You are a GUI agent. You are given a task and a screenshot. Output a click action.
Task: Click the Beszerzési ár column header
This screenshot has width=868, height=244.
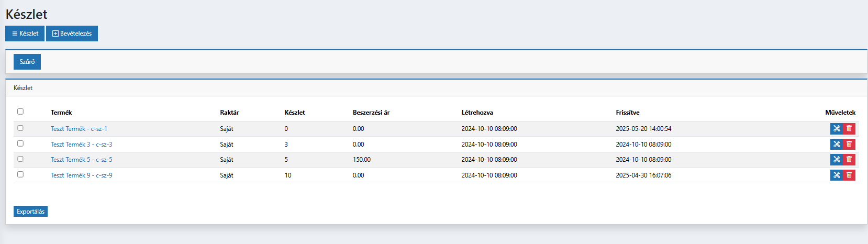(371, 113)
